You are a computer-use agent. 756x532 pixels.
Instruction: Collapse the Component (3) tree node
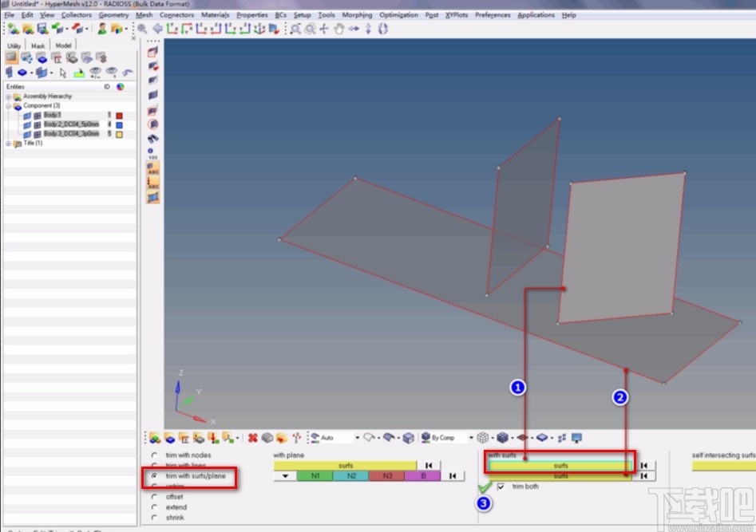pyautogui.click(x=8, y=105)
